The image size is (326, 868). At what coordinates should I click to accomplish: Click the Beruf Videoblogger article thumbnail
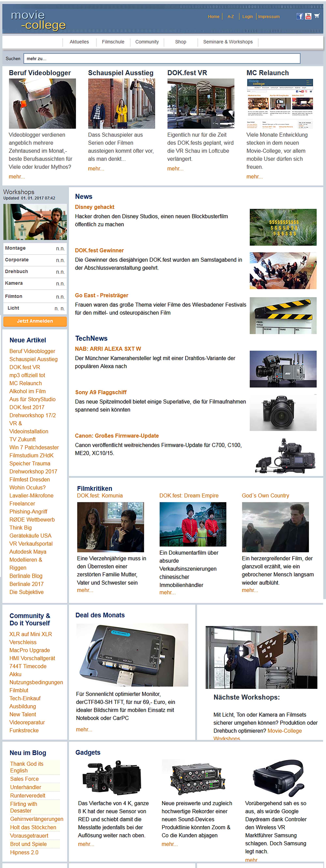[42, 103]
